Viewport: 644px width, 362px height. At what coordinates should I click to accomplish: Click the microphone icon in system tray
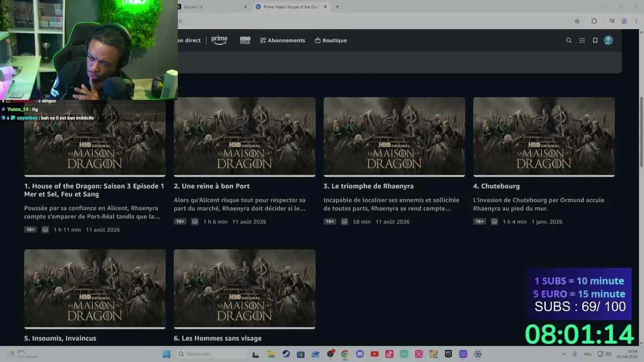(x=575, y=354)
